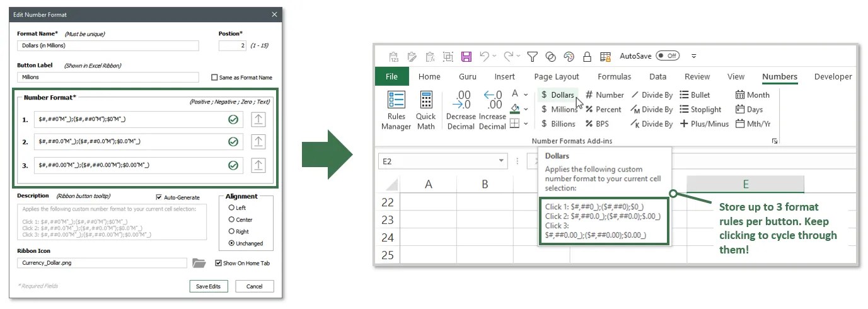Apply the Mth/Yr date format
Viewport: 868px width, 309px height.
tap(753, 124)
